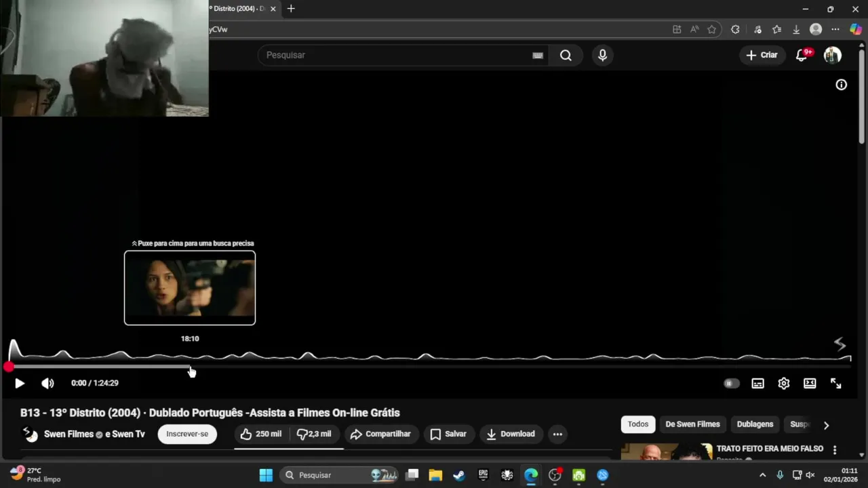Click the page vertical scrollbar
Screen dimensions: 868x488
[863, 98]
